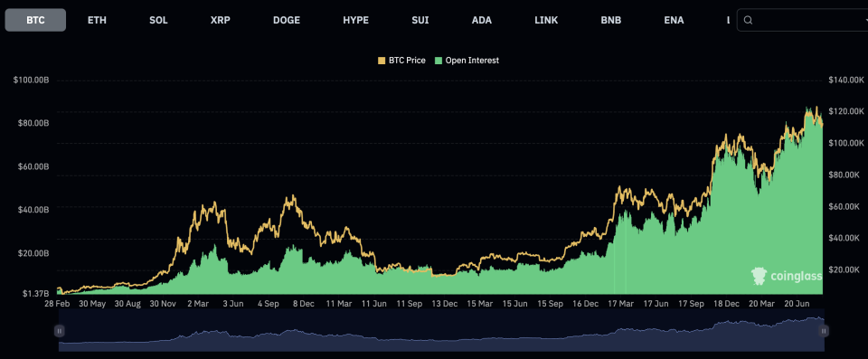Switch to the SOL tab
The image size is (868, 359).
(158, 20)
